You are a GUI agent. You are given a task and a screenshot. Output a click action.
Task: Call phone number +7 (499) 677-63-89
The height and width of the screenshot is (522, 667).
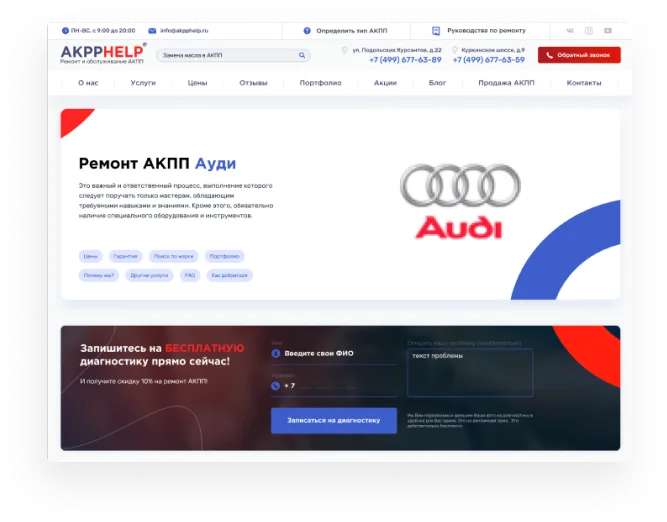tap(405, 60)
